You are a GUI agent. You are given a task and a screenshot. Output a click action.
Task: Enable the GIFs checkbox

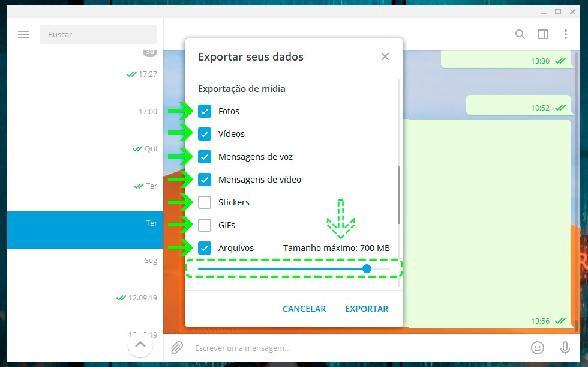[x=205, y=225]
